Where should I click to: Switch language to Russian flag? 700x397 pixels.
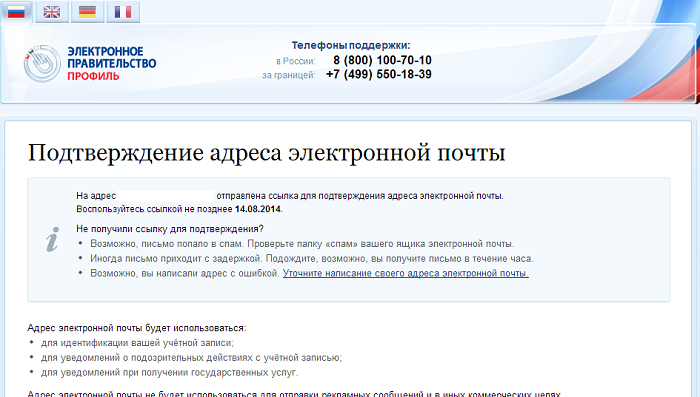click(16, 12)
